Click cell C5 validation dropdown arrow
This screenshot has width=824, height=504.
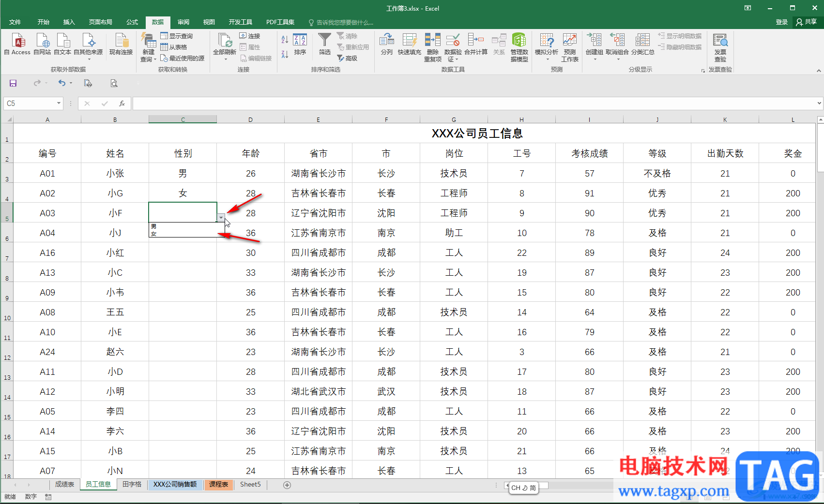[221, 218]
